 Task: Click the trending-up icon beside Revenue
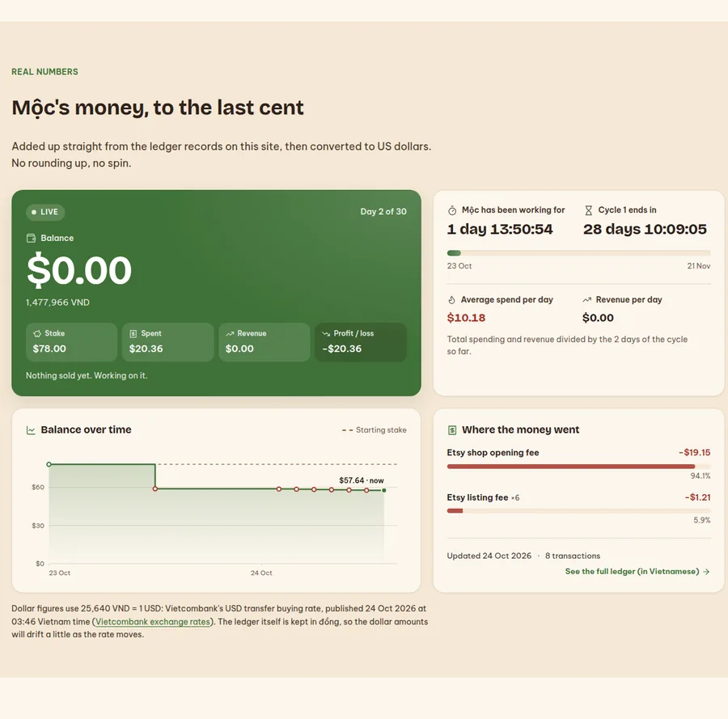pyautogui.click(x=230, y=334)
